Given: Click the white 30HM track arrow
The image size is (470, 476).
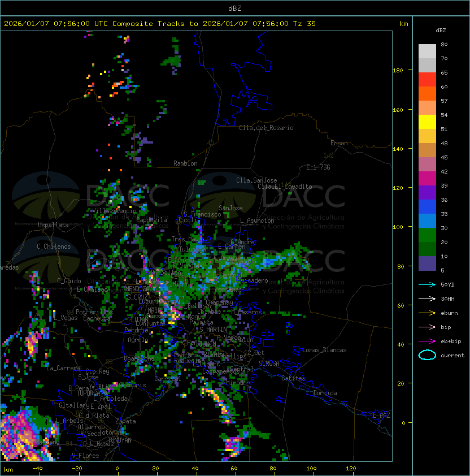Looking at the screenshot, I should pyautogui.click(x=427, y=298).
